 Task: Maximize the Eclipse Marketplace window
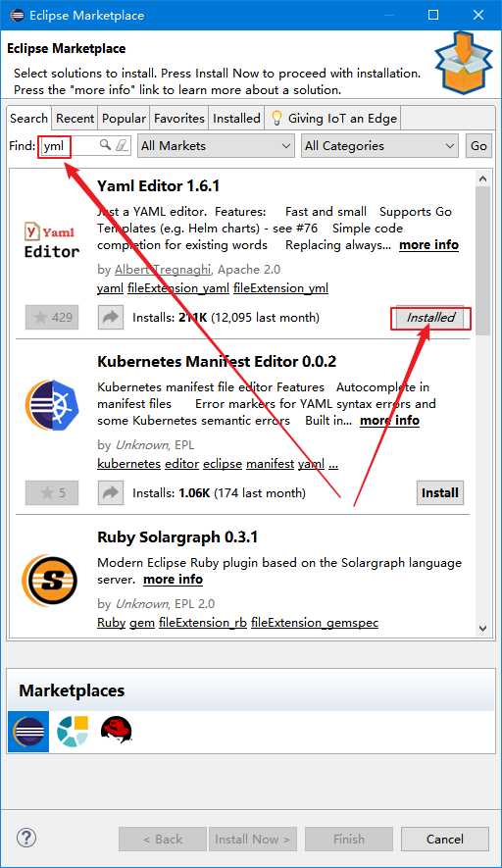(433, 15)
